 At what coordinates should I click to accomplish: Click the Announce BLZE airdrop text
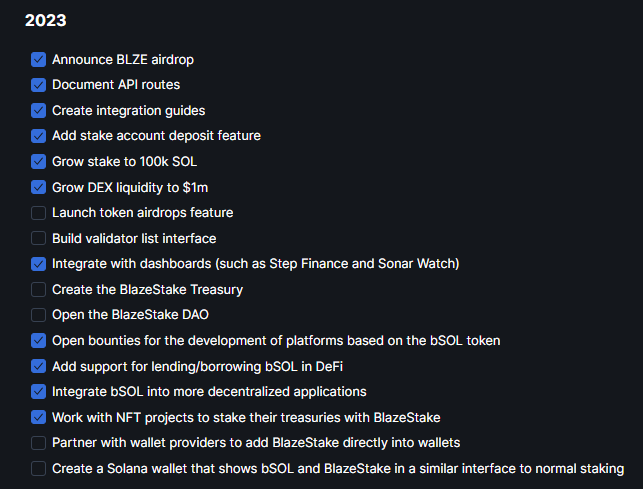pyautogui.click(x=120, y=60)
